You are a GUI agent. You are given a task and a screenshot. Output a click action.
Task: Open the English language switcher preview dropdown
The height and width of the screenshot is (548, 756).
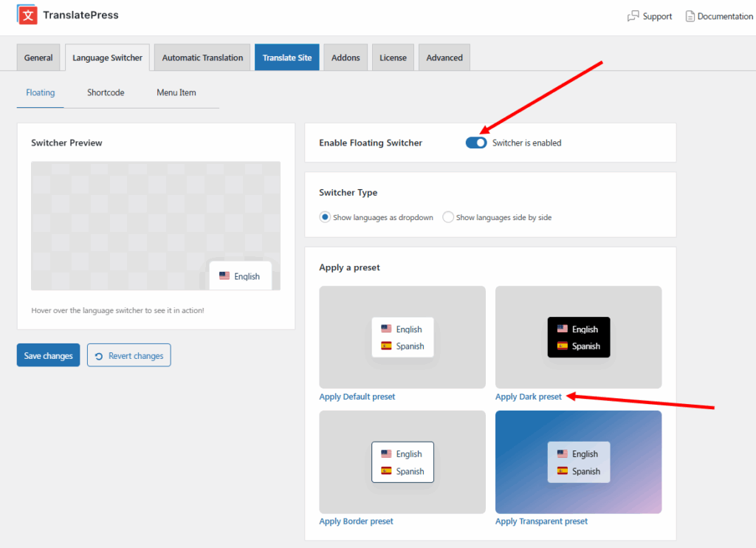tap(240, 276)
